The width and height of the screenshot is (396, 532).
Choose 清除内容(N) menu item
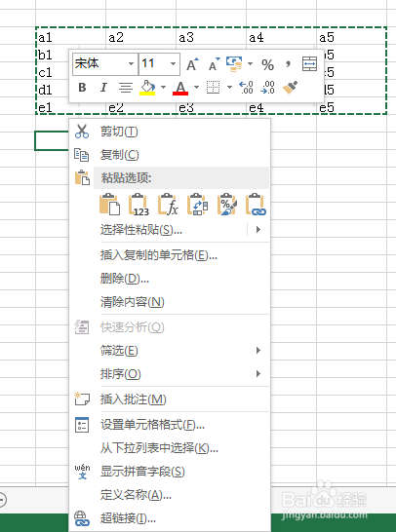point(169,302)
